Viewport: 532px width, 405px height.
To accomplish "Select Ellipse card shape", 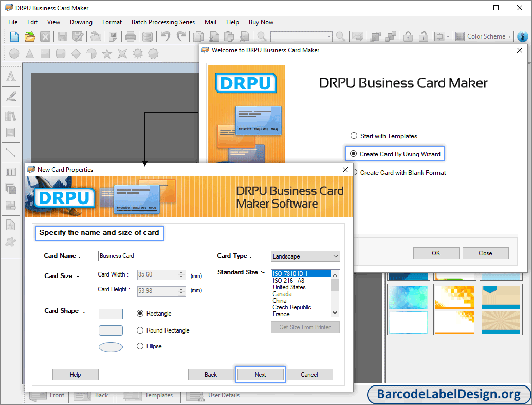I will [x=149, y=346].
